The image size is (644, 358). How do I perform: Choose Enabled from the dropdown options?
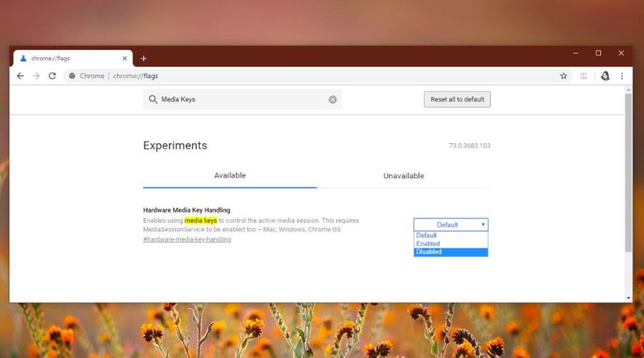pyautogui.click(x=451, y=243)
